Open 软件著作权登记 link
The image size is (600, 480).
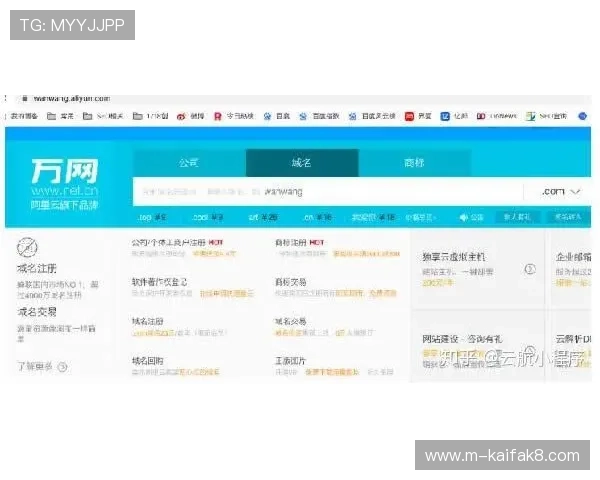click(159, 282)
